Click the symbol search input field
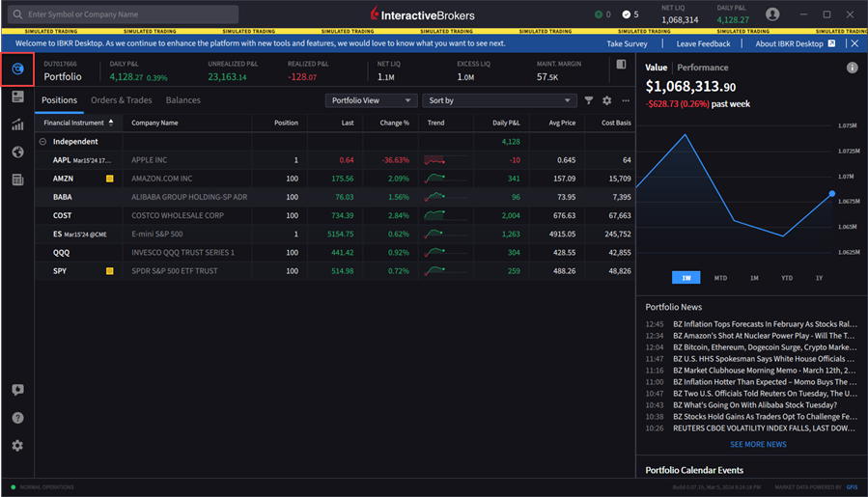This screenshot has height=497, width=868. coord(124,14)
